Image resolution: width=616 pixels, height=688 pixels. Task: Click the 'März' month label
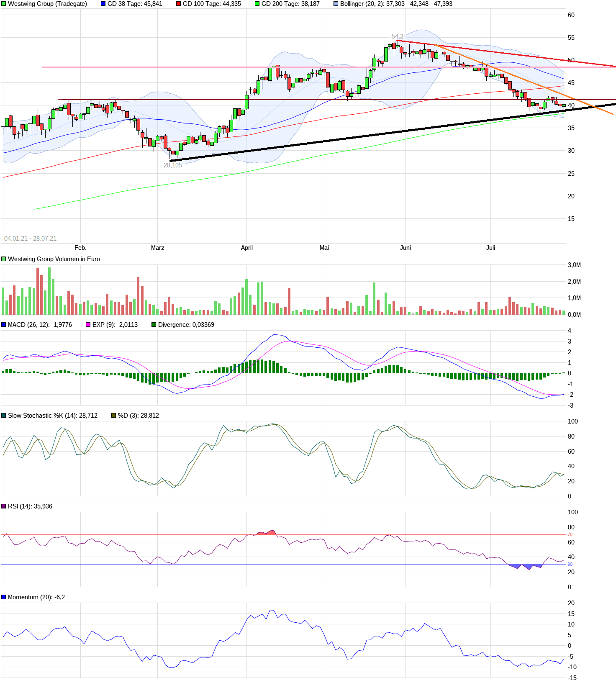pyautogui.click(x=158, y=248)
